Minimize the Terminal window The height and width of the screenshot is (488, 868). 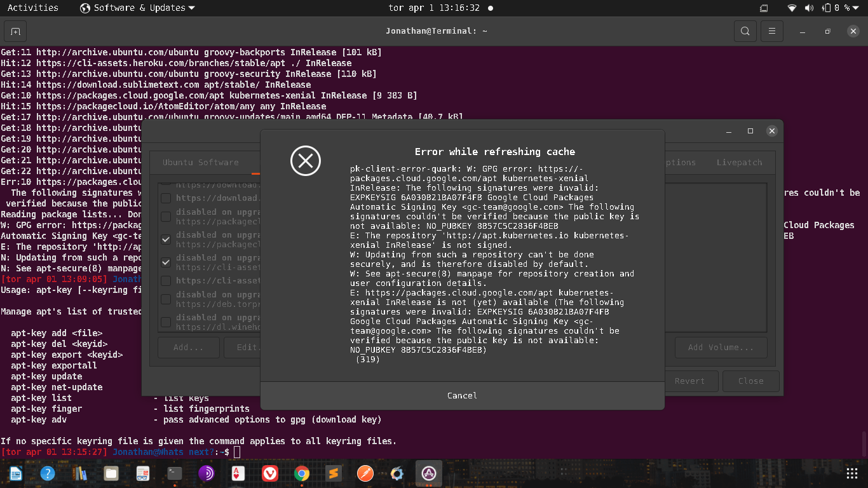point(803,31)
